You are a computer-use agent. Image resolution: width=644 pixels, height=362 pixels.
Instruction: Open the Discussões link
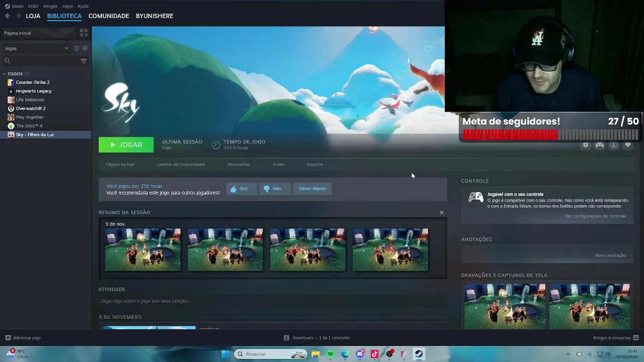click(x=238, y=164)
